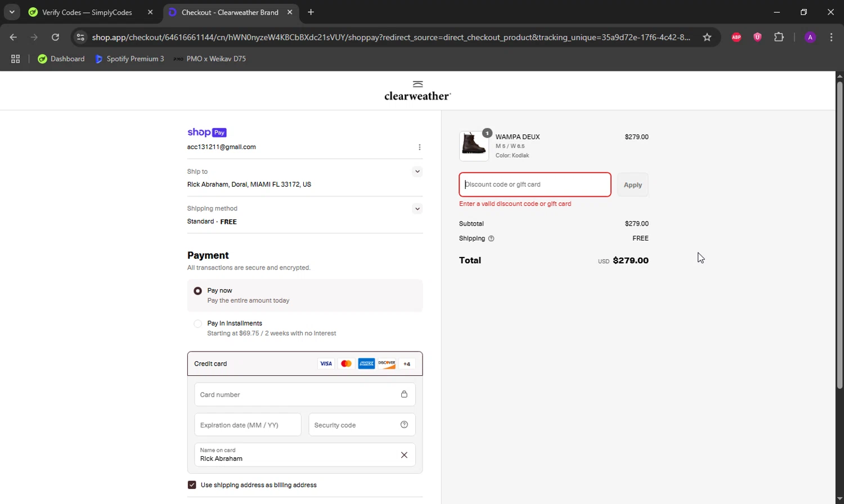
Task: Click the Visa card icon
Action: [326, 364]
